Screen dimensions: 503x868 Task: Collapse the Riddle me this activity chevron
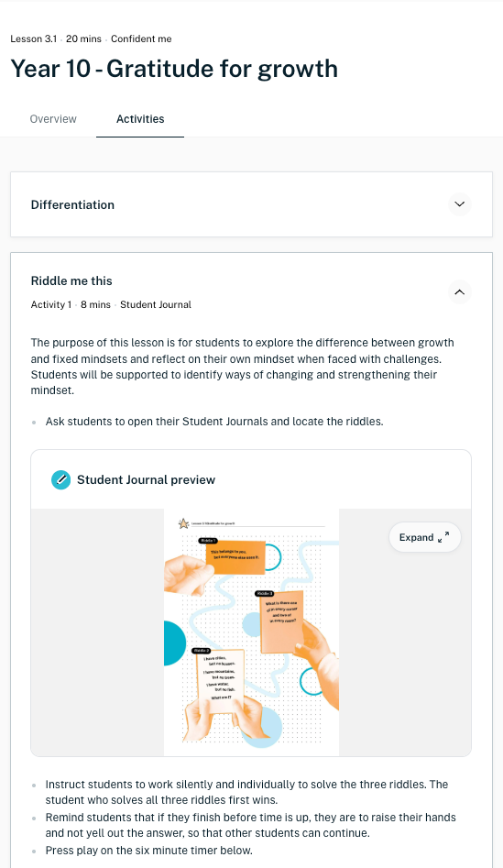click(x=459, y=291)
